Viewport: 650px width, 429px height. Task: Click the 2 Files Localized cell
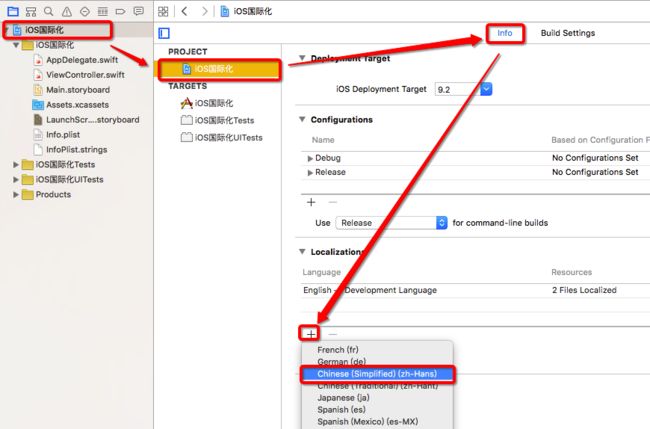pos(584,290)
